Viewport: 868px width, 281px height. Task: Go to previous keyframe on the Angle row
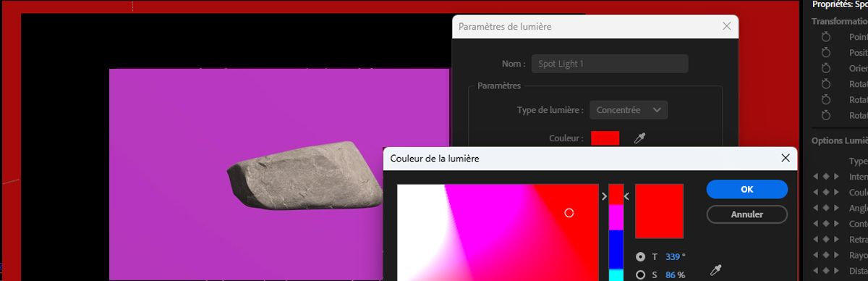coord(816,209)
